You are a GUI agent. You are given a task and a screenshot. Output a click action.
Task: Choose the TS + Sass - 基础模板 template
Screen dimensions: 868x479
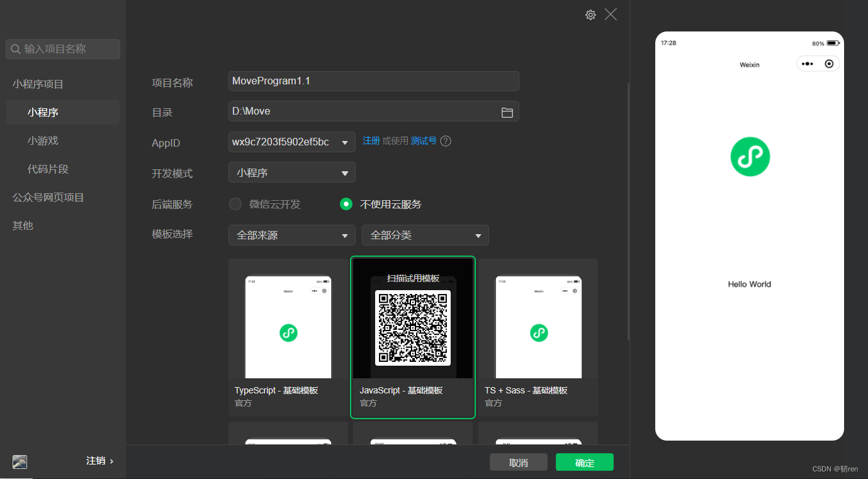(x=538, y=337)
